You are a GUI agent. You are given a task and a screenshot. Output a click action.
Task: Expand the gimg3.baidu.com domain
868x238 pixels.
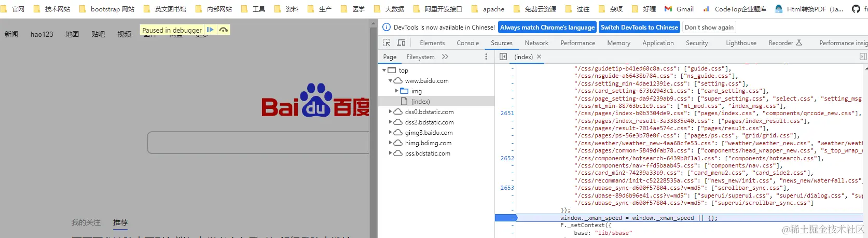(x=391, y=132)
